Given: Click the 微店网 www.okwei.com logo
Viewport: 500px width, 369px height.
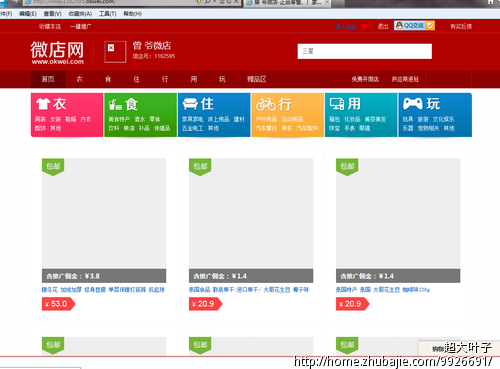Looking at the screenshot, I should 57,53.
